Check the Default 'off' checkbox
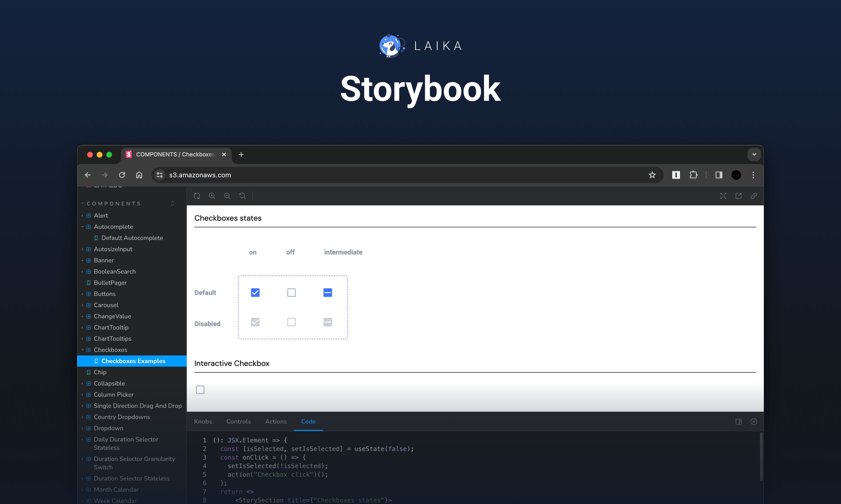 (291, 292)
